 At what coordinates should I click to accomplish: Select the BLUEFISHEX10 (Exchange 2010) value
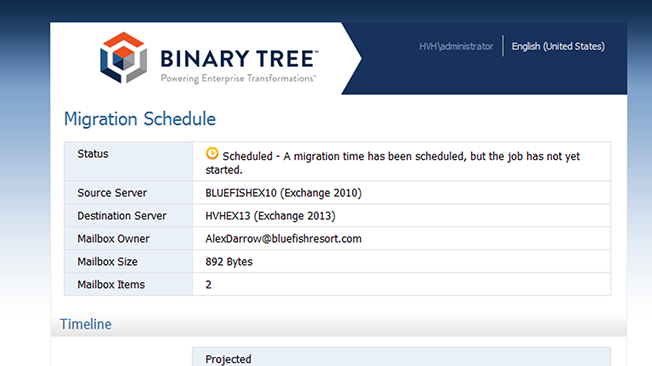tap(284, 193)
